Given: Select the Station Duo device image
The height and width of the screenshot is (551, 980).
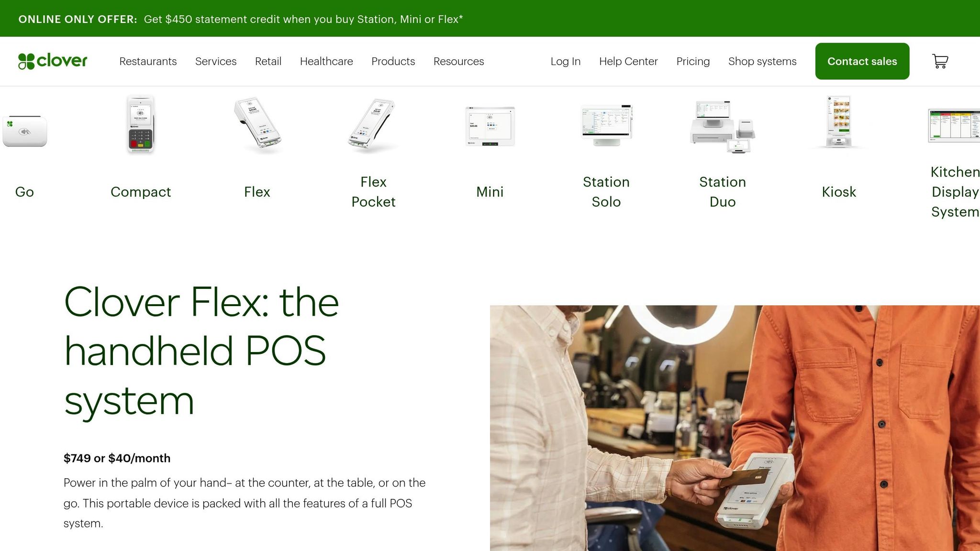Looking at the screenshot, I should point(723,126).
